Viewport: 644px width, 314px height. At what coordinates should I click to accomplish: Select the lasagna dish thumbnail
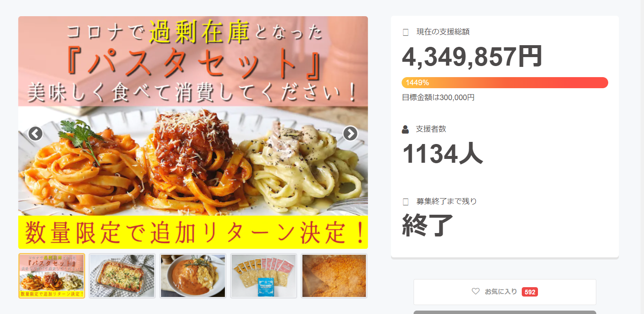[122, 276]
